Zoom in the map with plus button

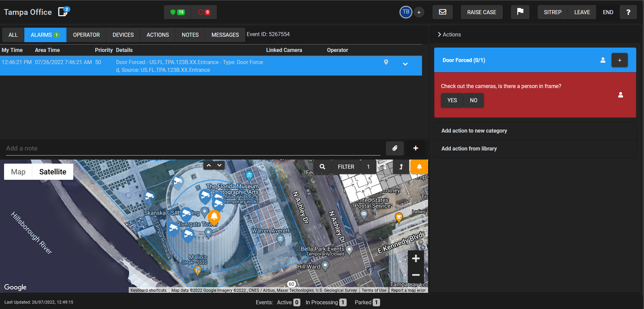coord(416,258)
